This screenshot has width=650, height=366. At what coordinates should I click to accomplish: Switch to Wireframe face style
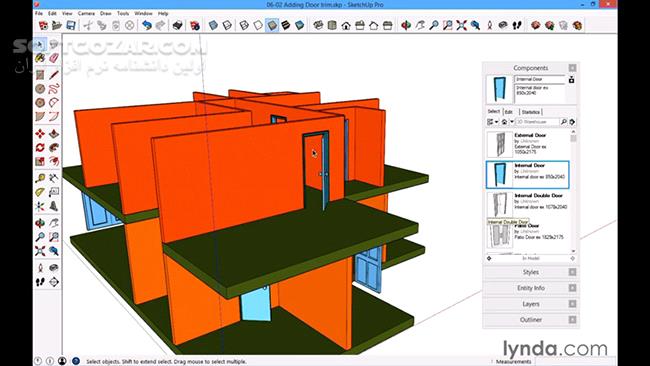click(244, 26)
